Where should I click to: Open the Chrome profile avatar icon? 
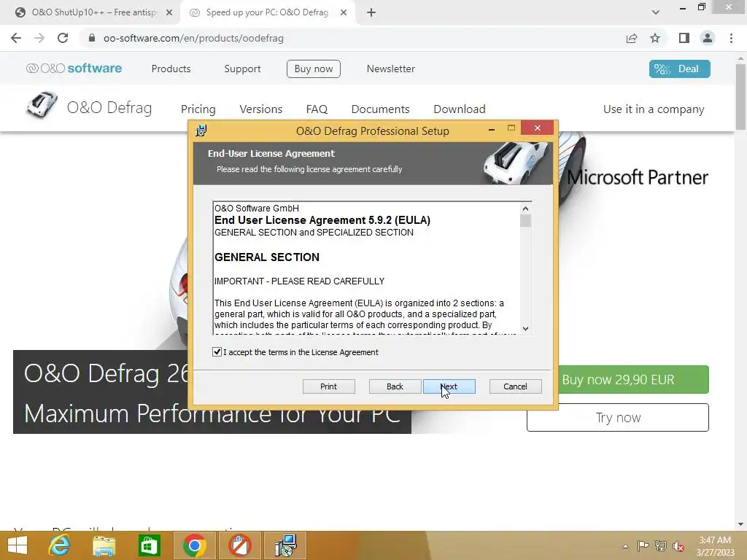tap(708, 38)
